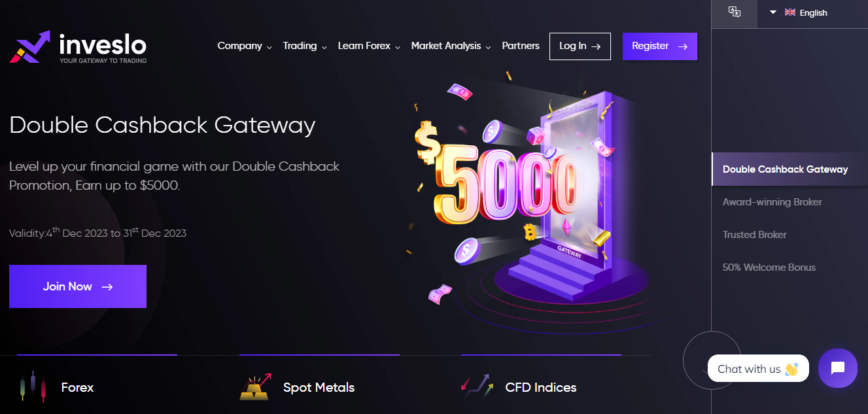This screenshot has width=868, height=414.
Task: Open the English language selector
Action: [799, 12]
